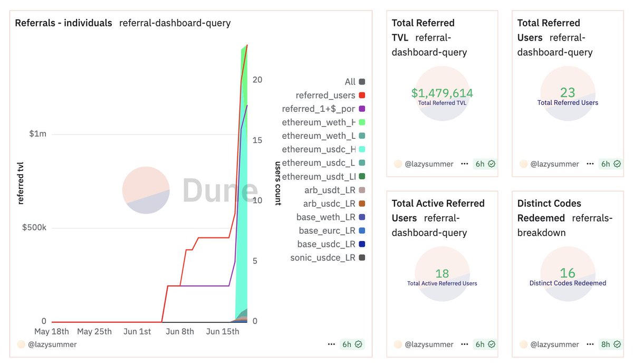
Task: Click the 23 total referred users value
Action: pyautogui.click(x=568, y=93)
